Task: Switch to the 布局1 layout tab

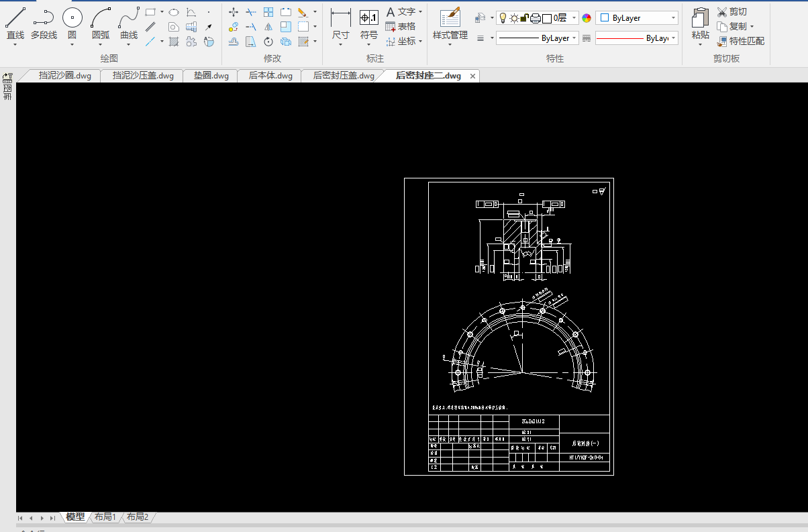Action: tap(105, 517)
